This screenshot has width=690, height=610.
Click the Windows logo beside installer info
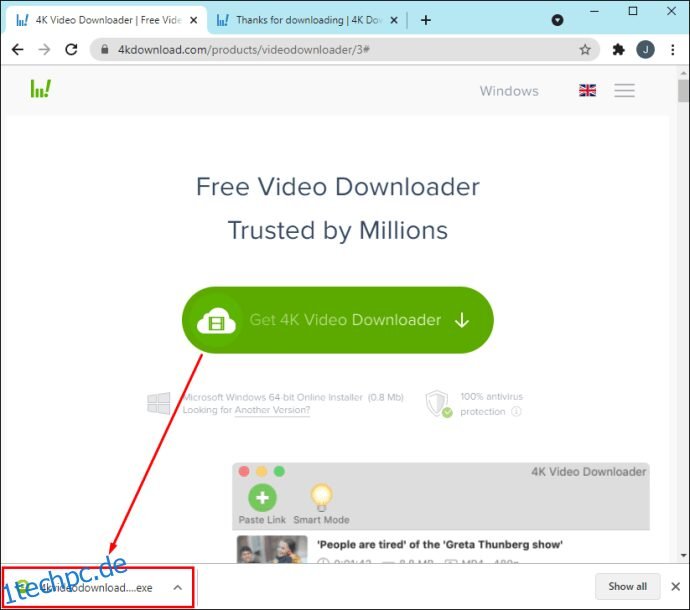pos(159,403)
